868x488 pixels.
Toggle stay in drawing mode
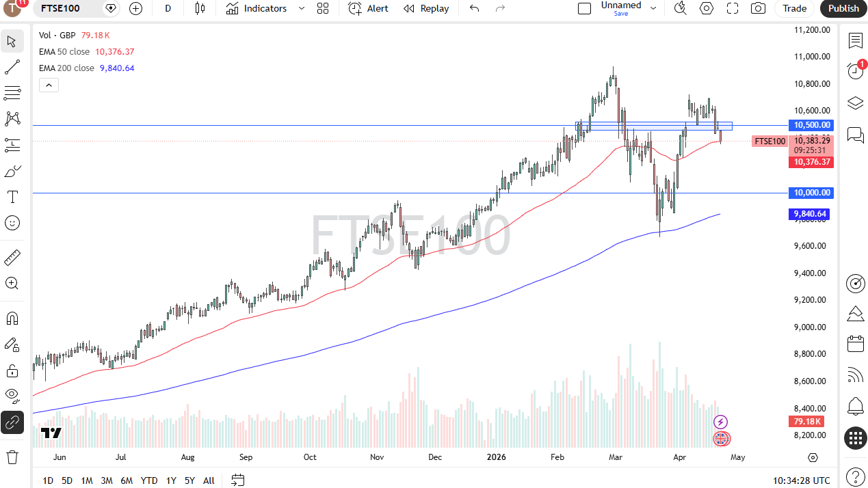coord(12,344)
